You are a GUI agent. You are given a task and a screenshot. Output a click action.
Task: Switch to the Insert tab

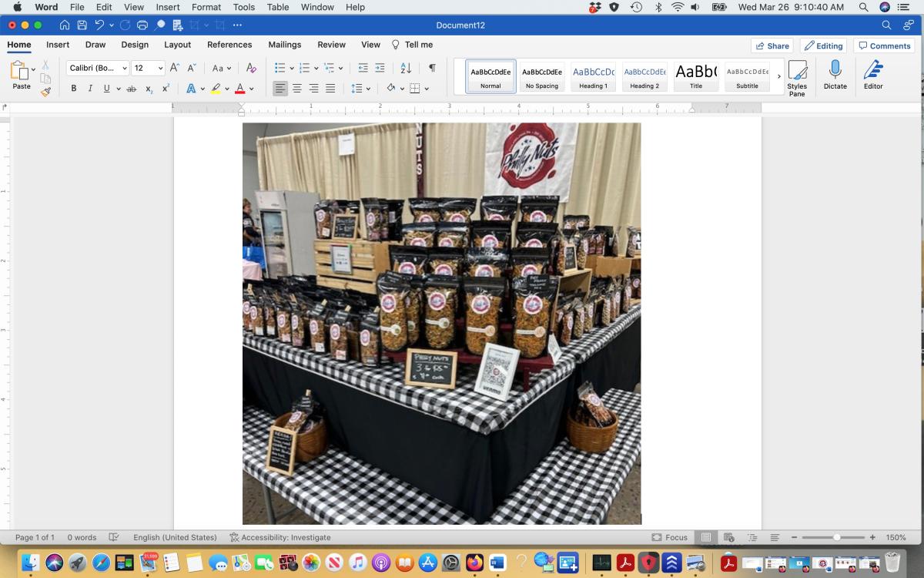click(x=58, y=45)
